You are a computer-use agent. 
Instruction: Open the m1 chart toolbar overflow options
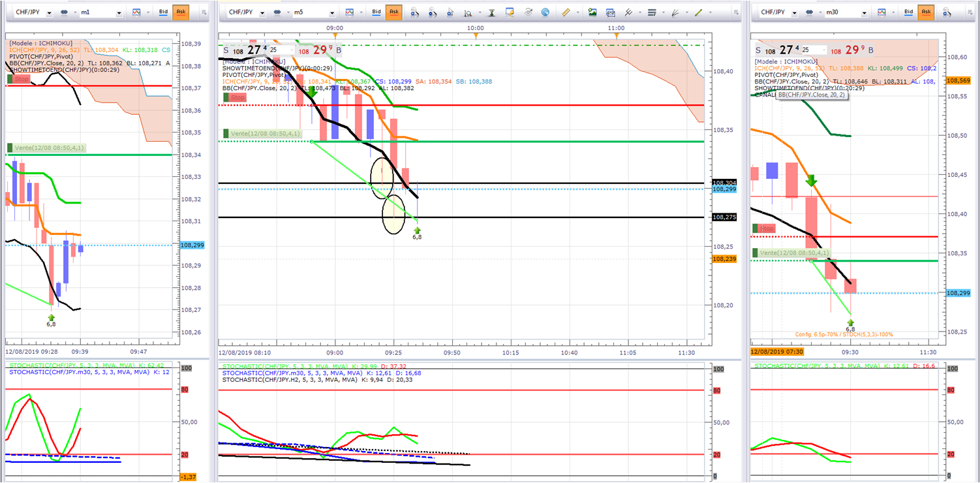204,12
